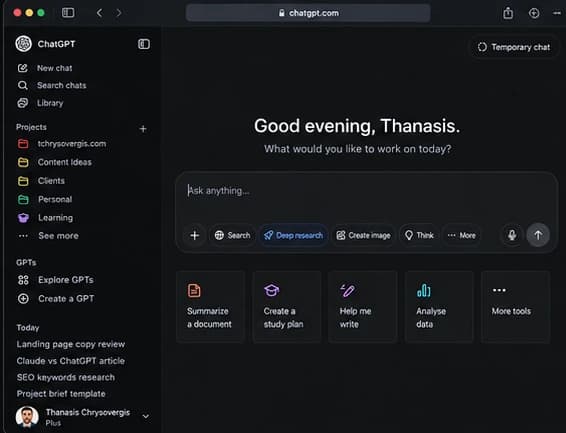Image resolution: width=566 pixels, height=433 pixels.
Task: Open the Personal project
Action: (x=55, y=199)
